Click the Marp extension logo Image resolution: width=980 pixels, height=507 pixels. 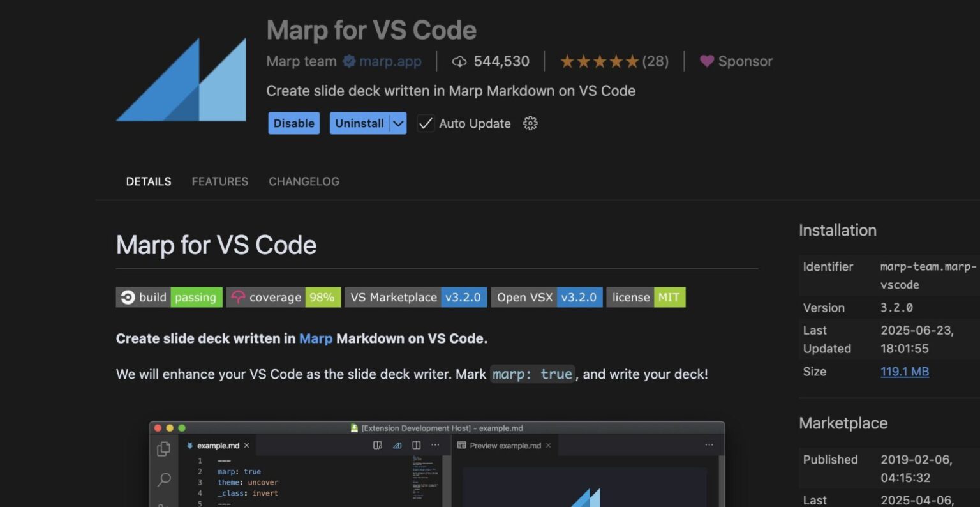(181, 80)
